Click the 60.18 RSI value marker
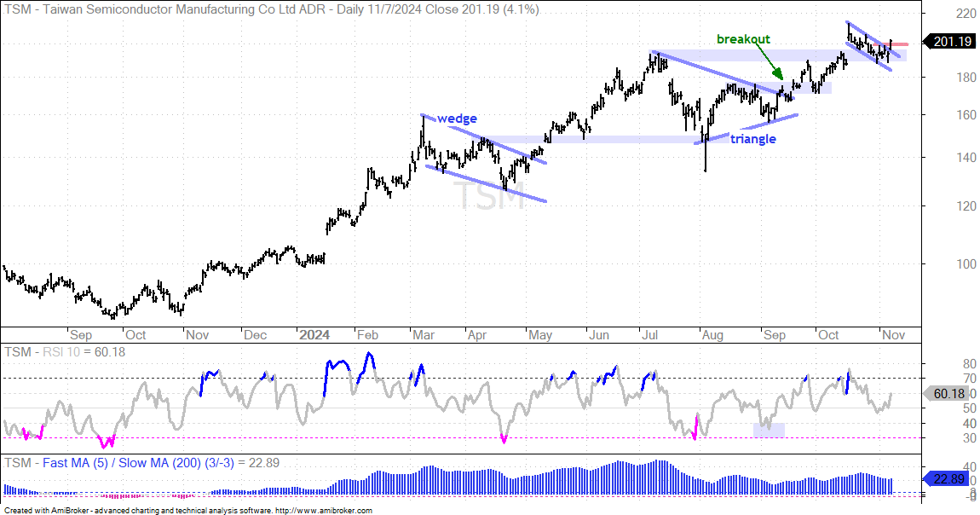 click(x=946, y=394)
